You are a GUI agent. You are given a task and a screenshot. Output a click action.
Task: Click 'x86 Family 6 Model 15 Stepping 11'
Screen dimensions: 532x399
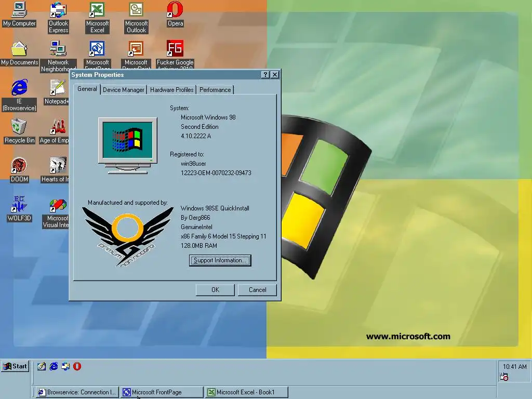coord(223,236)
